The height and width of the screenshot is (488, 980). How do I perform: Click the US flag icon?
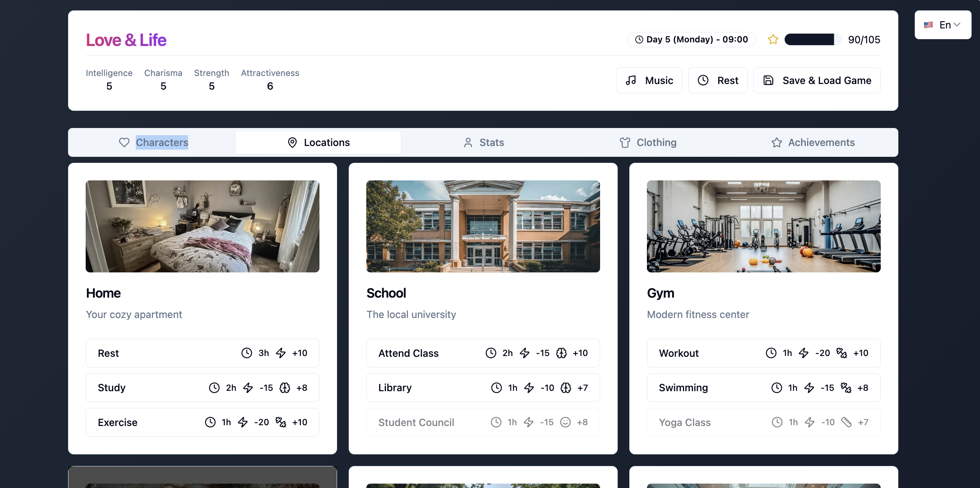[x=928, y=25]
